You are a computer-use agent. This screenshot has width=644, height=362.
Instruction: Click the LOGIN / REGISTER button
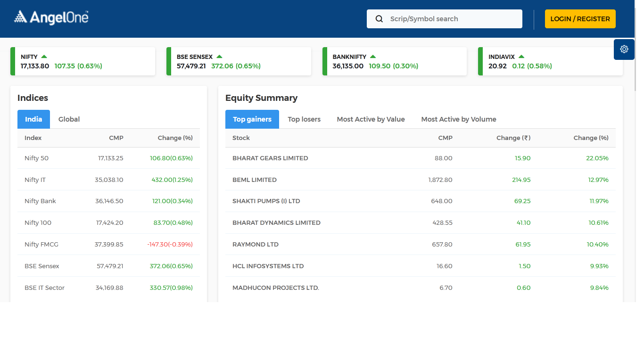580,19
